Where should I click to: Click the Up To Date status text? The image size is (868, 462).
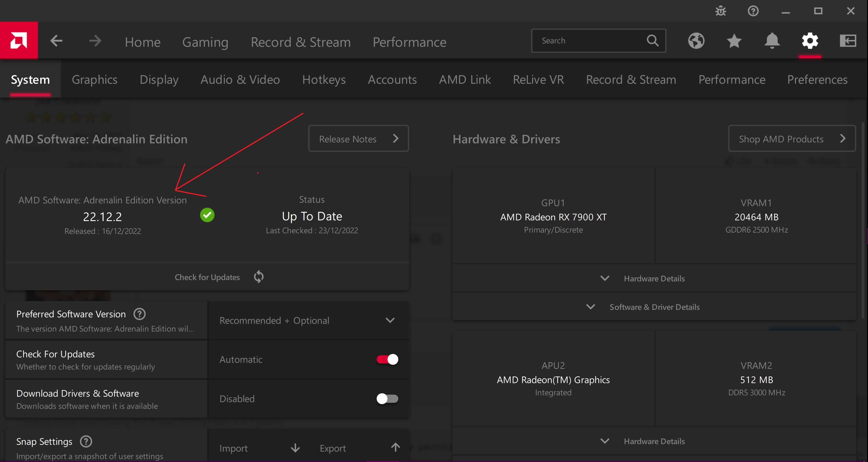312,216
